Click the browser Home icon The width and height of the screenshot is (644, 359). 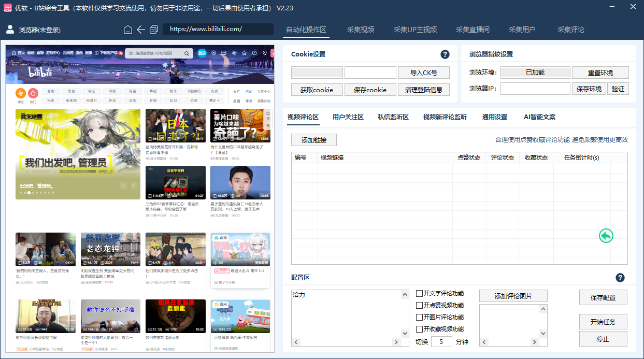click(x=127, y=30)
